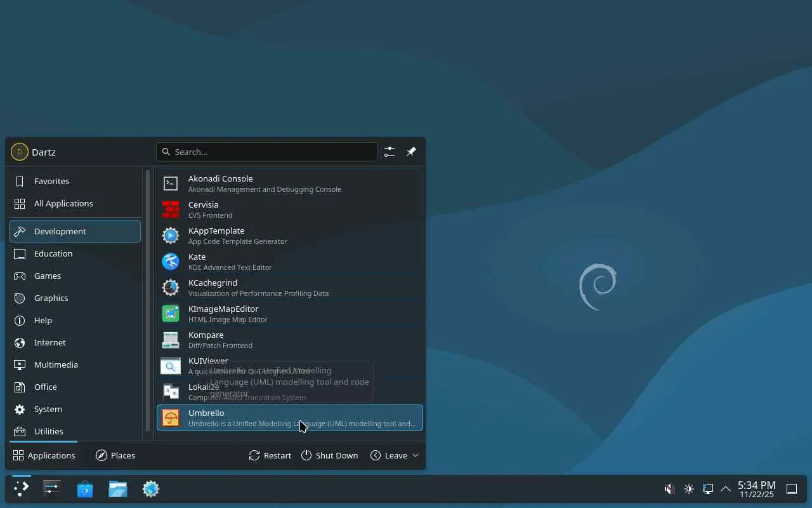Click the clock showing 5:34 PM

tap(757, 489)
